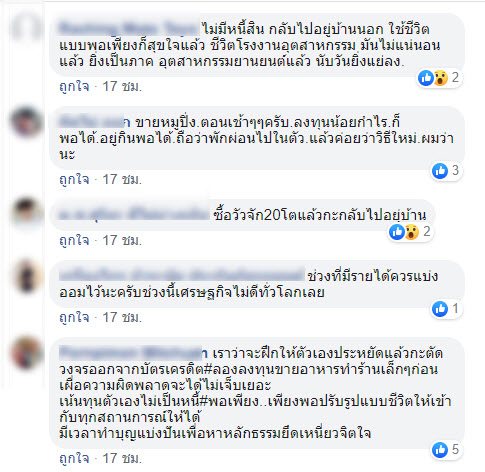Click ถูกใจ under the grilled pork comment
Screen dimensions: 485x472
point(74,180)
